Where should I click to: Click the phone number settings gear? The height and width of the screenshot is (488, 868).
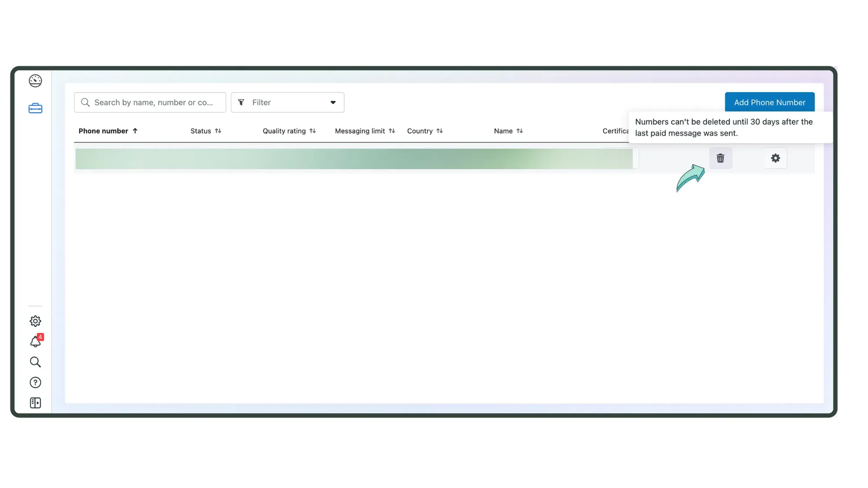tap(776, 158)
